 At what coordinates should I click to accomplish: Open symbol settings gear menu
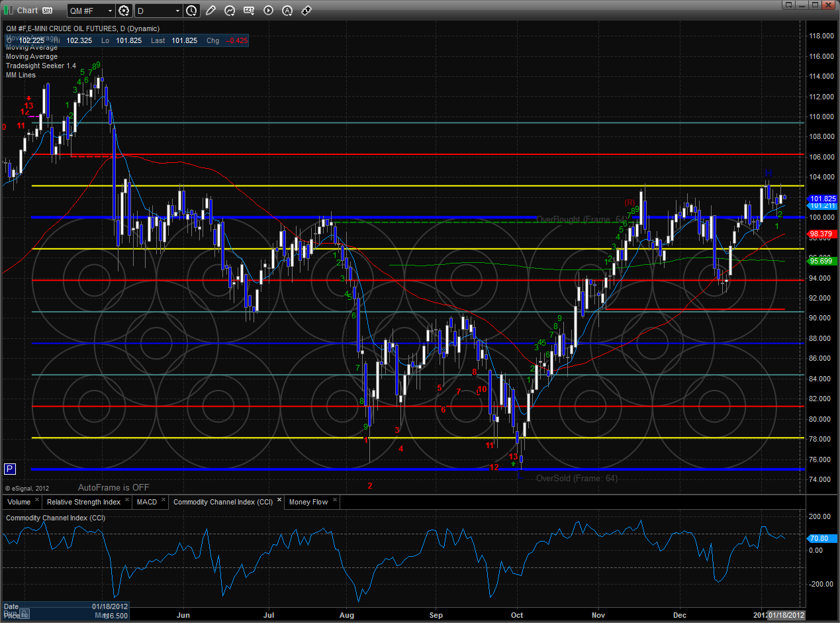[124, 11]
